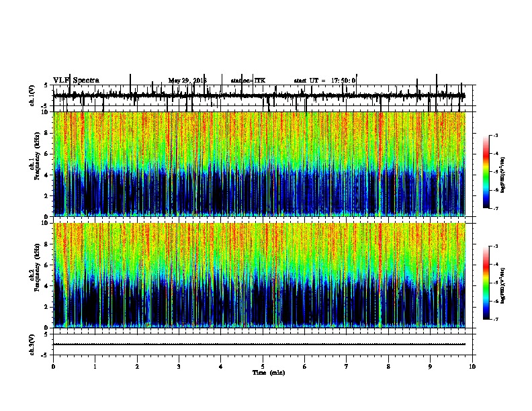The width and height of the screenshot is (532, 411).
Task: Click the "0" tick on the time axis
Action: 53,367
